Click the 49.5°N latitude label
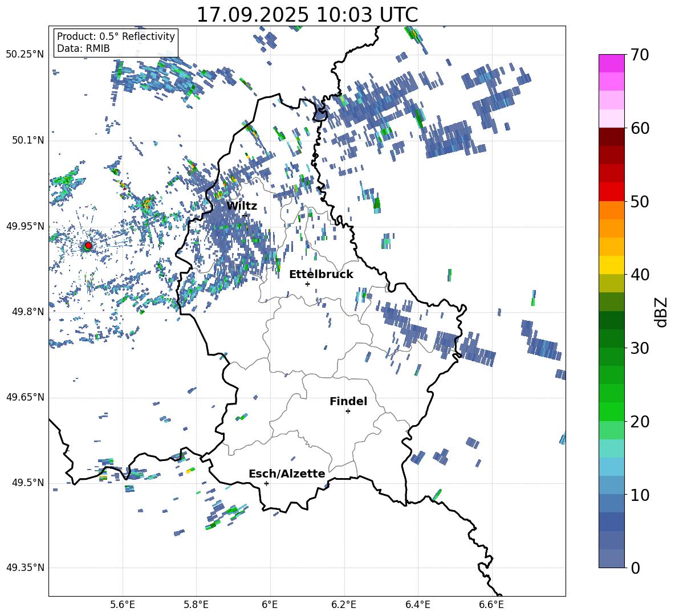This screenshot has height=616, width=675. (27, 483)
